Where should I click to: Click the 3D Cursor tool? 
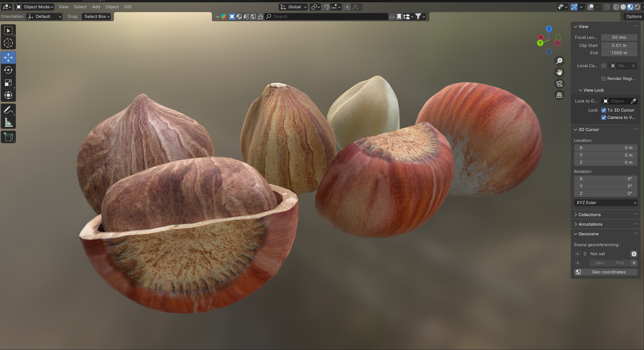[x=8, y=43]
